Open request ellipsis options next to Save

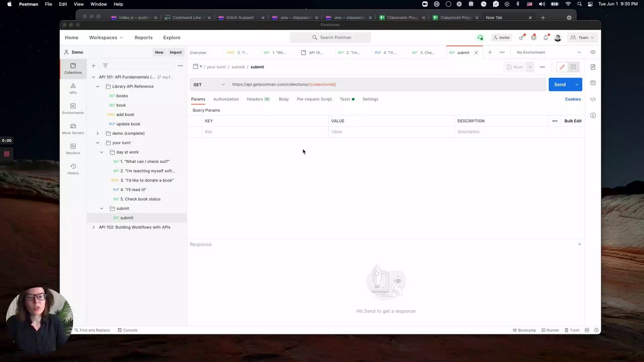542,67
